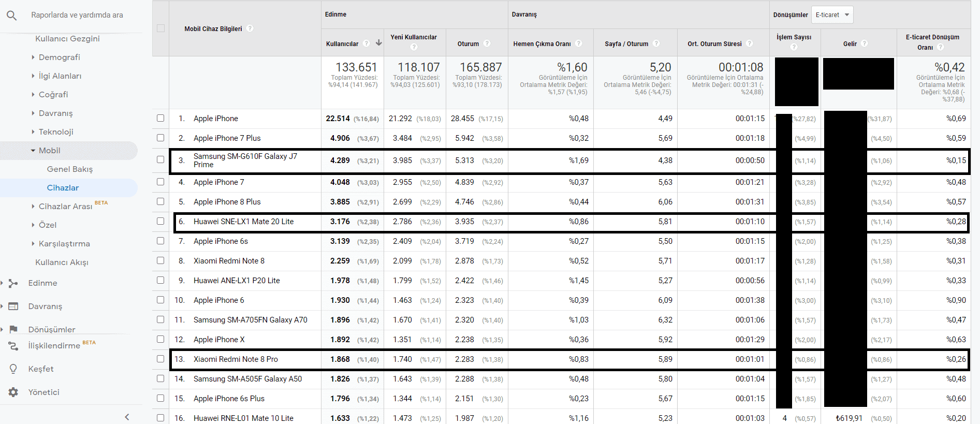Image resolution: width=980 pixels, height=424 pixels.
Task: Open the Davranış behavior section icon
Action: click(13, 306)
